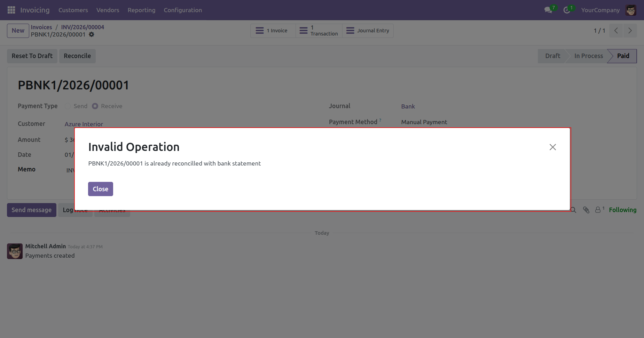This screenshot has height=338, width=644.
Task: Click Mitchell Admin avatar in top bar
Action: [631, 10]
